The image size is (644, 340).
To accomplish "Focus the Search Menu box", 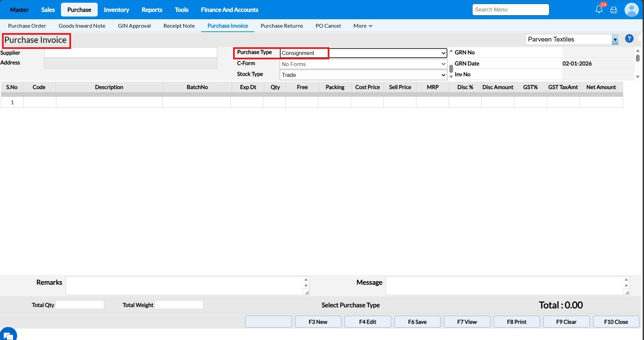I will point(510,10).
